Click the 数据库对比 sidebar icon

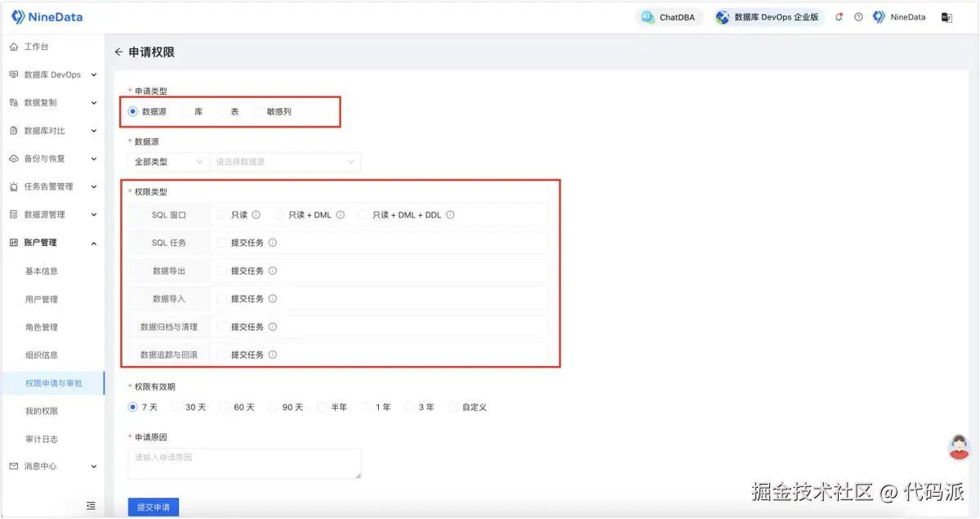click(13, 131)
